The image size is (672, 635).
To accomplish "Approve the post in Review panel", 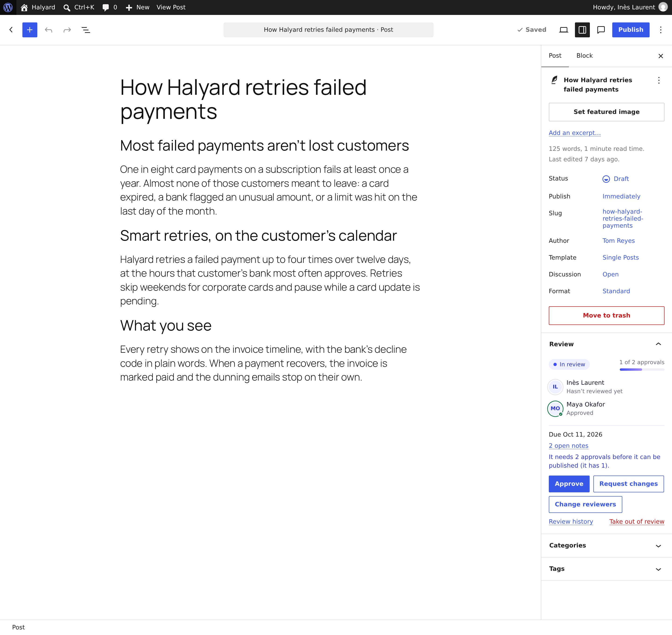I will (x=569, y=484).
